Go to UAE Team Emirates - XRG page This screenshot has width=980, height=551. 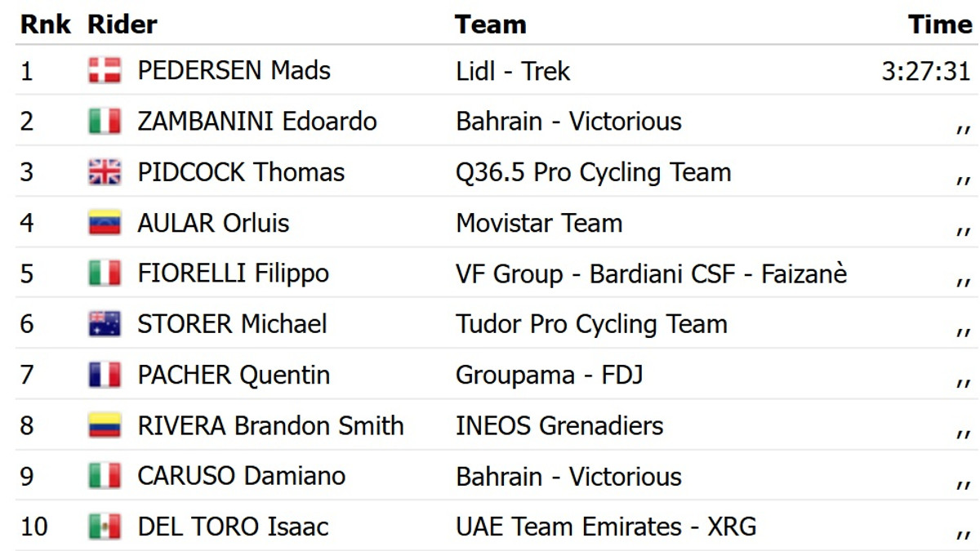point(606,527)
